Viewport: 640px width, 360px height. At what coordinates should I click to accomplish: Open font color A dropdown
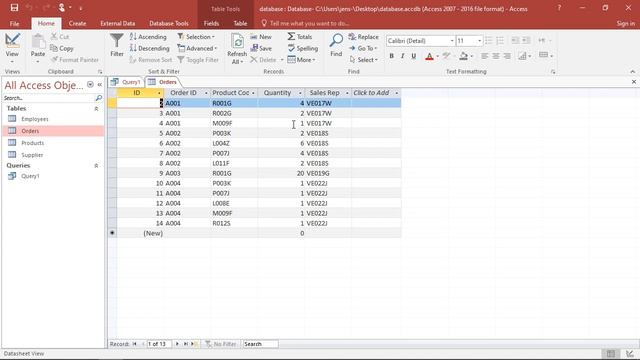click(x=437, y=56)
